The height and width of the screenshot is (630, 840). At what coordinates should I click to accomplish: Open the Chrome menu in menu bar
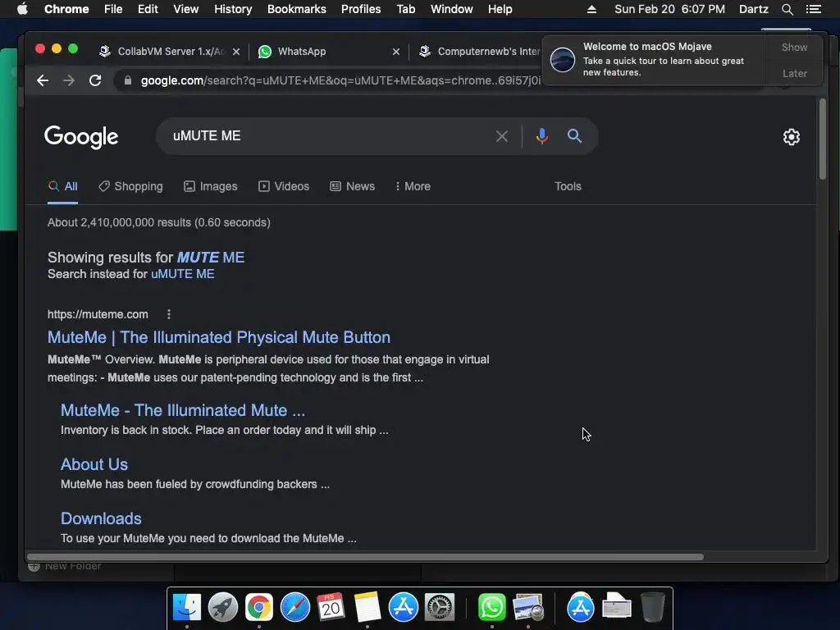tap(66, 9)
